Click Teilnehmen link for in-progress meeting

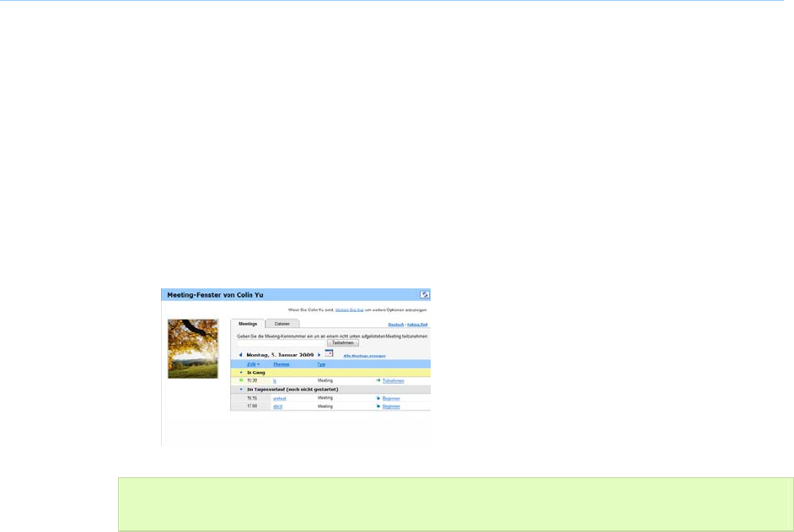pyautogui.click(x=393, y=380)
